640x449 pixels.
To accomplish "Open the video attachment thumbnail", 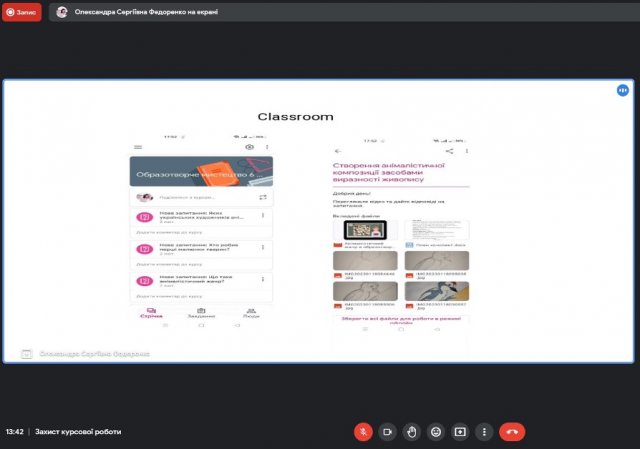I will 365,230.
